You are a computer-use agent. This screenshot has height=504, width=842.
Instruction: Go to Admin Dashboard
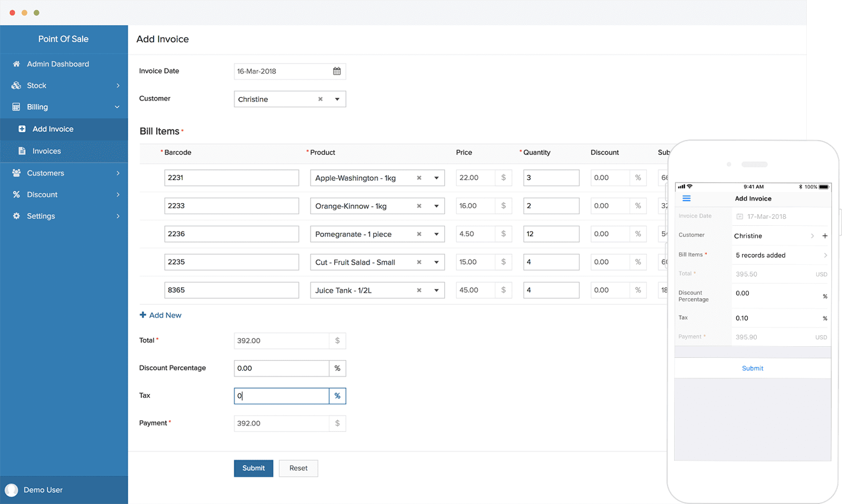pyautogui.click(x=58, y=64)
